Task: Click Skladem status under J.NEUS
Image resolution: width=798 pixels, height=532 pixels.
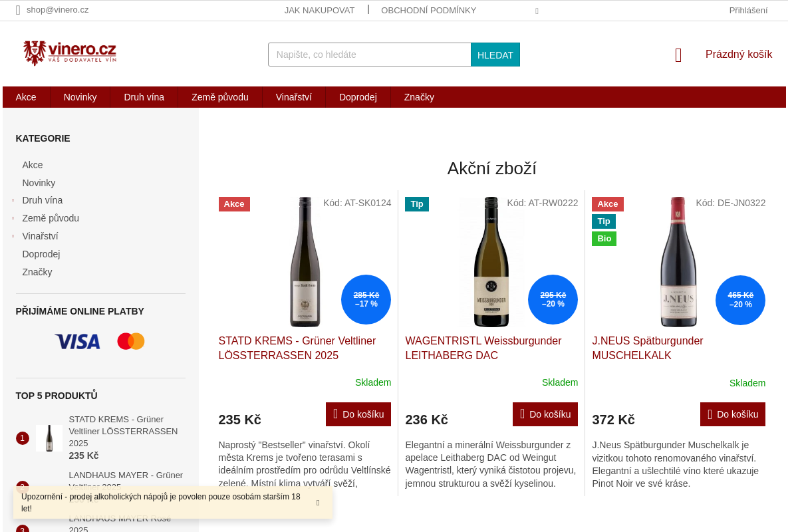Action: pyautogui.click(x=747, y=383)
